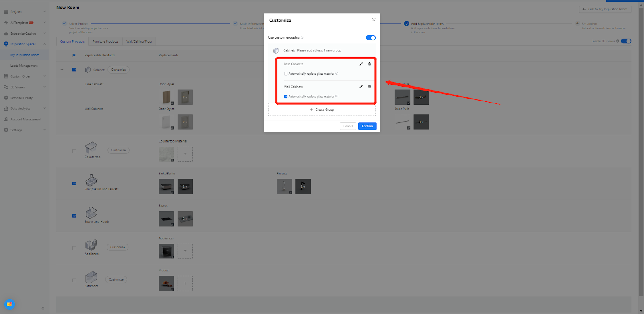The width and height of the screenshot is (644, 314).
Task: Click Customize button next to Appliances
Action: (x=118, y=247)
